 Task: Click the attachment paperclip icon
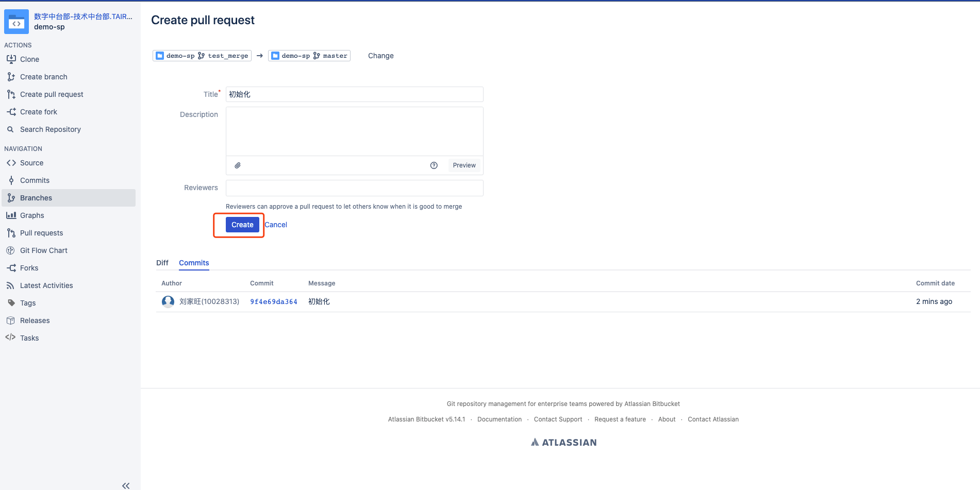click(238, 165)
